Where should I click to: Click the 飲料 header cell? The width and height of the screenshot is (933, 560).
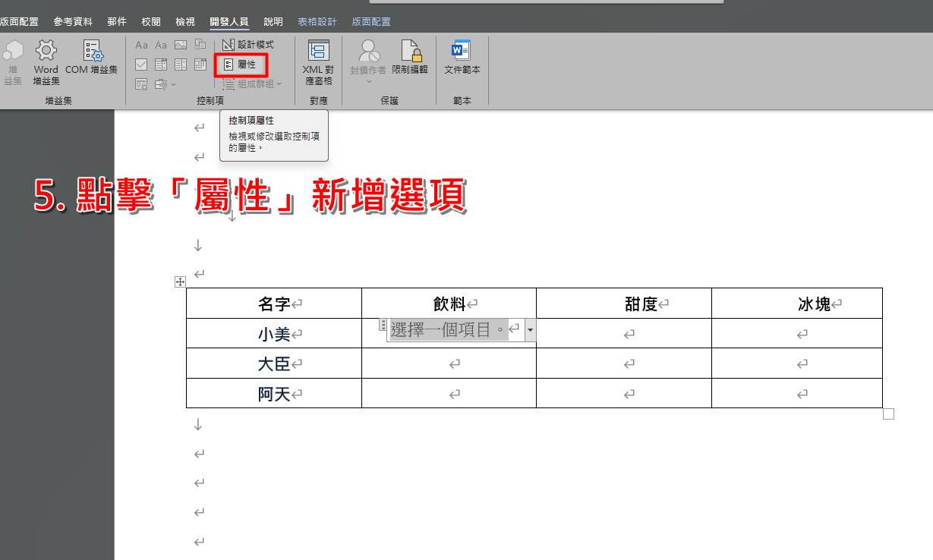click(x=449, y=304)
